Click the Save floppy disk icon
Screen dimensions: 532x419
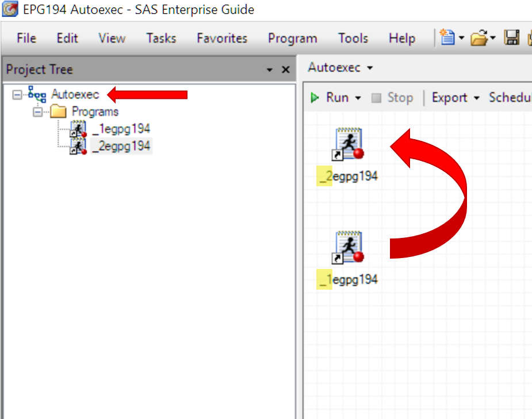coord(511,37)
